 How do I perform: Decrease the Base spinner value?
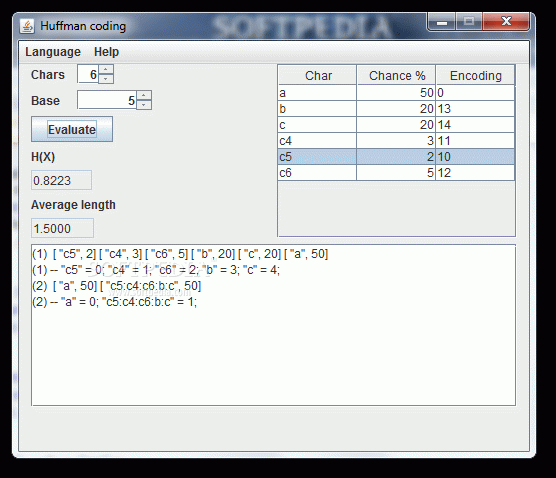click(x=144, y=105)
